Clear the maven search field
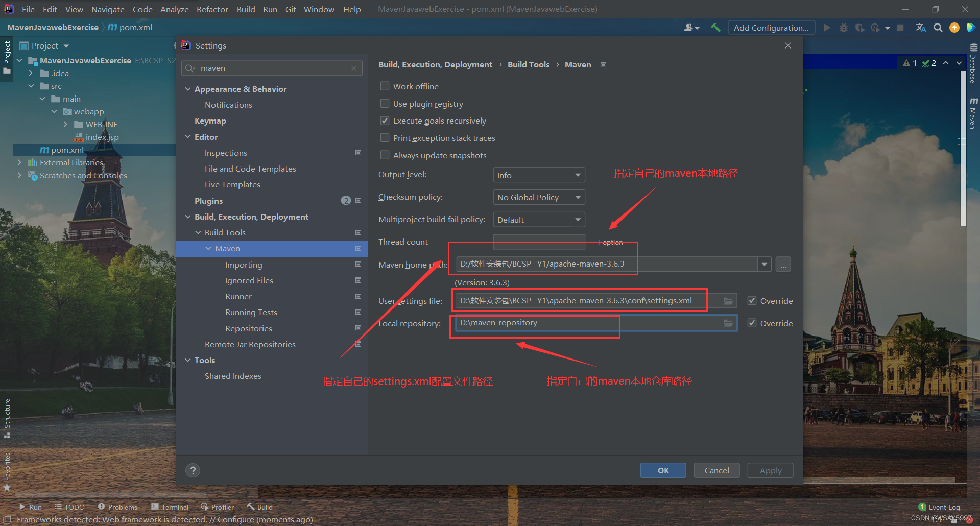This screenshot has height=526, width=980. [354, 68]
